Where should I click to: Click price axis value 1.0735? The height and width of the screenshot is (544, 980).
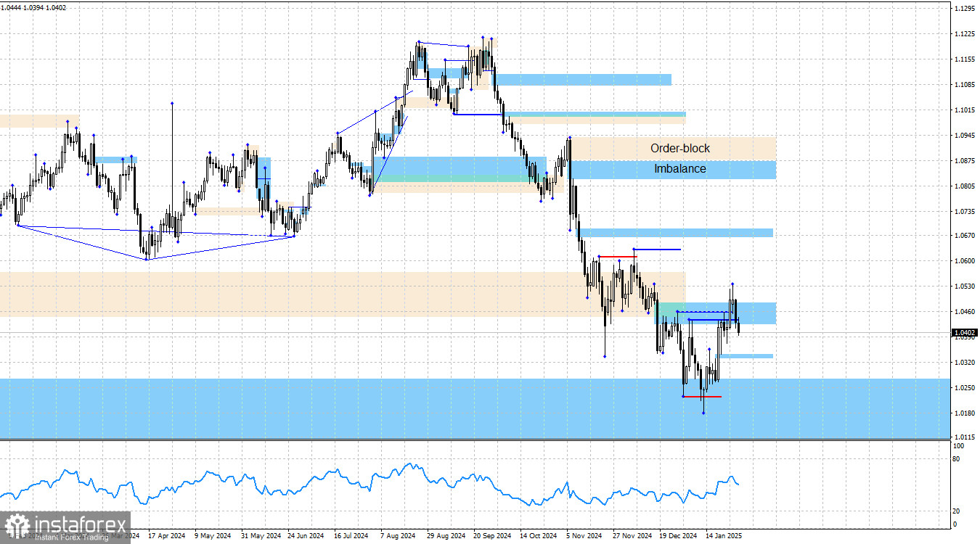[965, 212]
